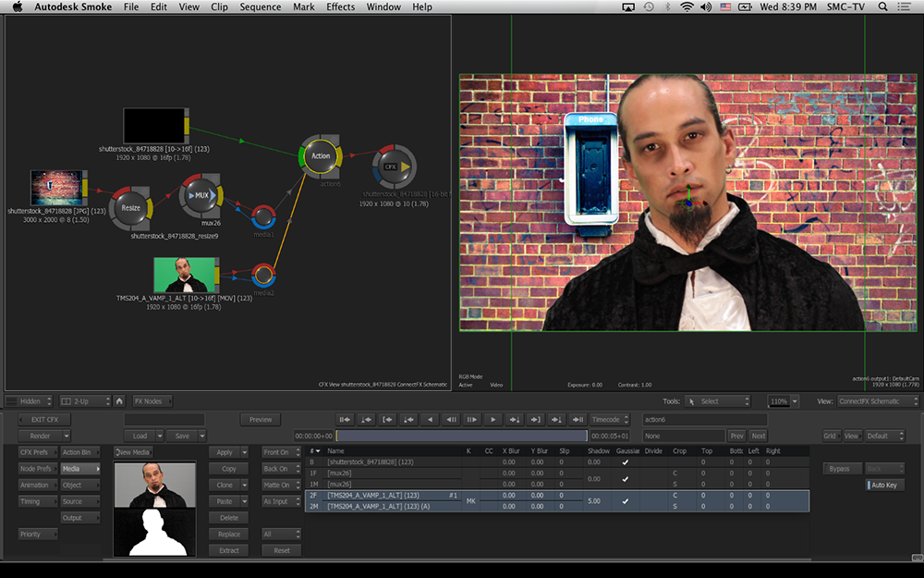Image resolution: width=924 pixels, height=578 pixels.
Task: Select the media1 node
Action: point(263,217)
